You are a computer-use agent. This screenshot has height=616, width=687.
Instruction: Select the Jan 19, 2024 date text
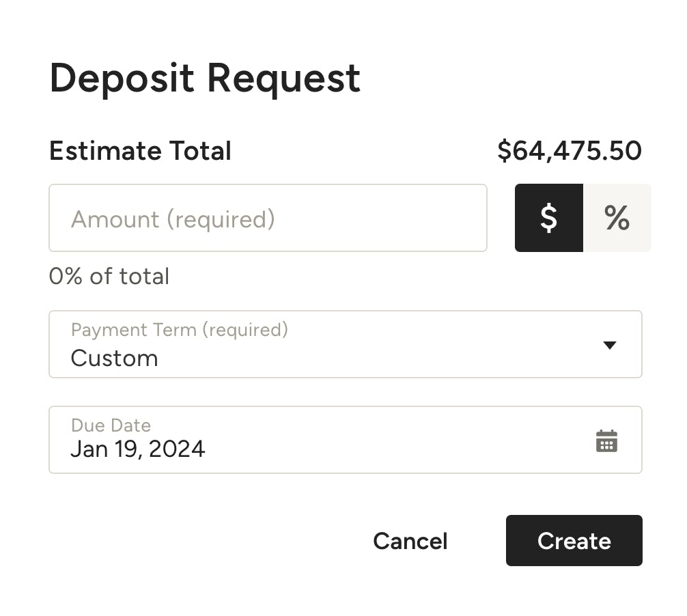(137, 449)
